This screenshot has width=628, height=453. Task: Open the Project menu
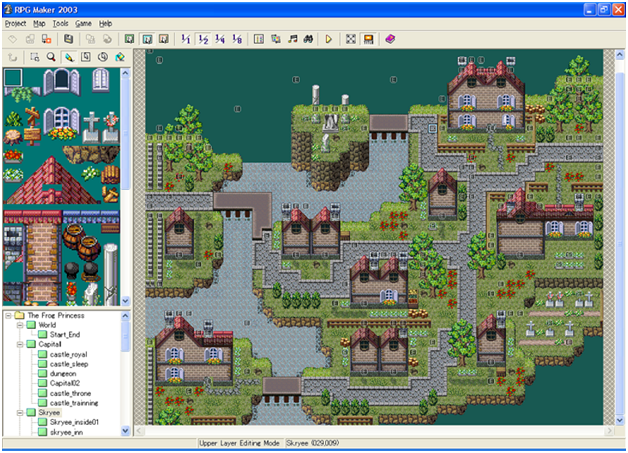(x=15, y=24)
